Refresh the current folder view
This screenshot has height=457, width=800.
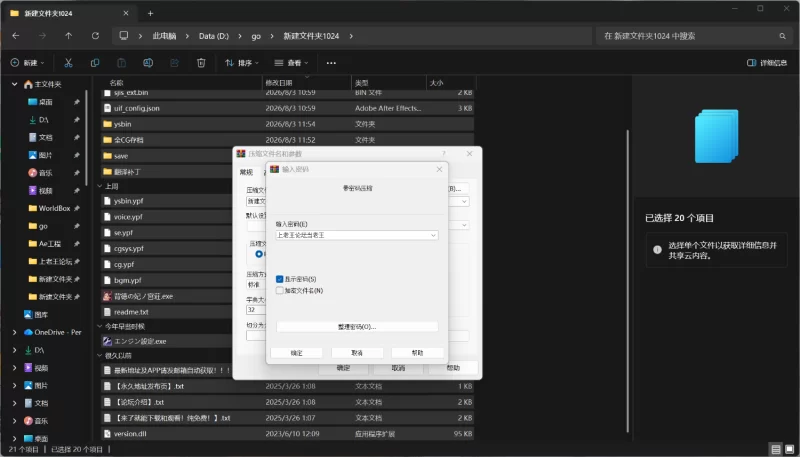[95, 36]
